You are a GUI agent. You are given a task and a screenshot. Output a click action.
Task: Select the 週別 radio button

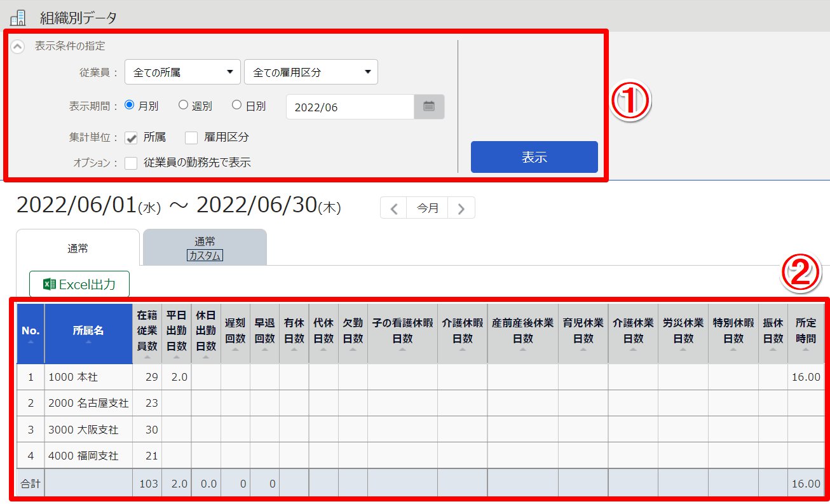183,106
